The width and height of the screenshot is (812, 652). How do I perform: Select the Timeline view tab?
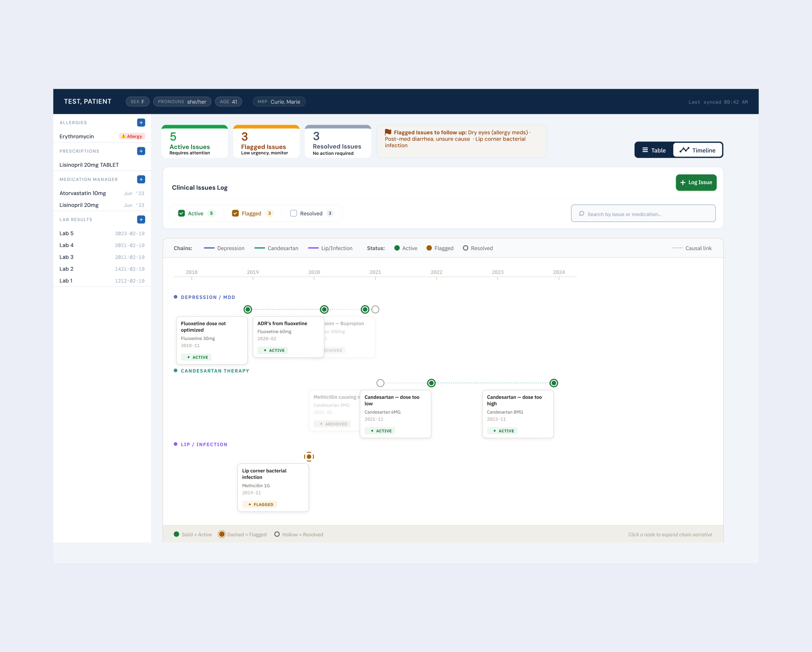point(697,150)
